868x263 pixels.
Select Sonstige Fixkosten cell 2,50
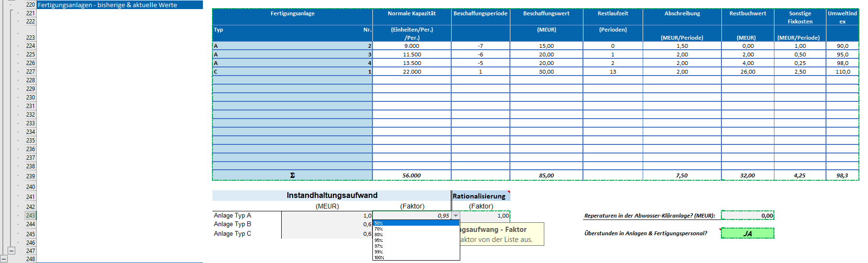point(800,72)
